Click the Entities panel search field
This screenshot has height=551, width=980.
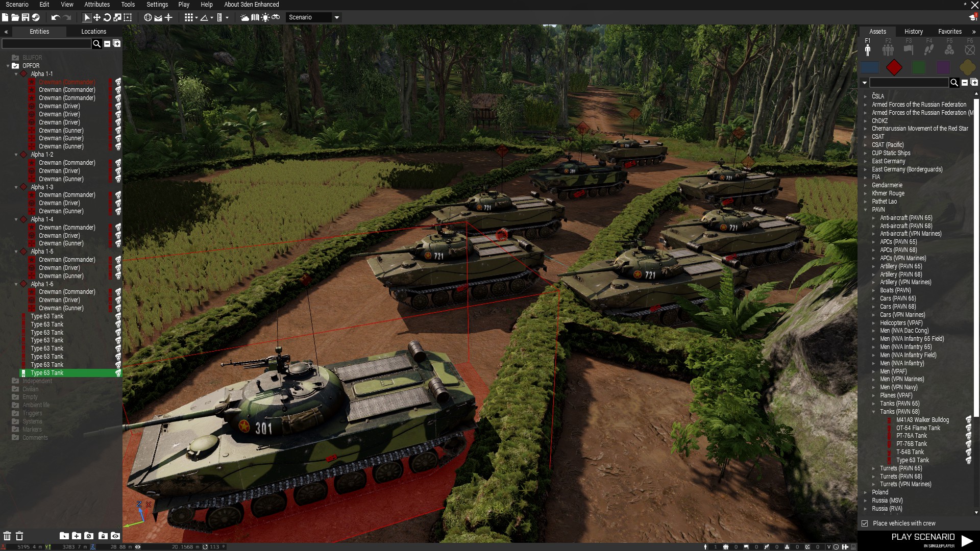point(46,44)
